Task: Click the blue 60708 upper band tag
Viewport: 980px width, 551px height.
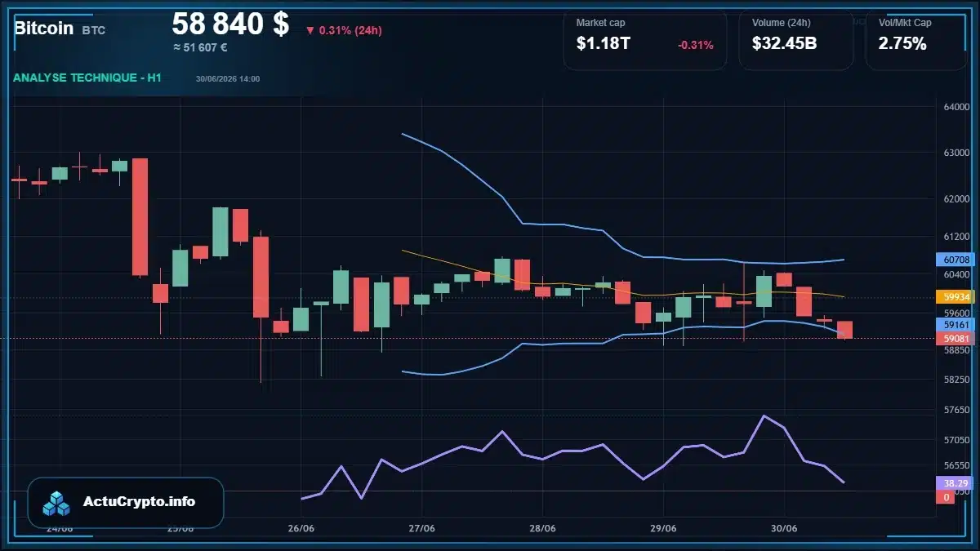Action: coord(956,260)
